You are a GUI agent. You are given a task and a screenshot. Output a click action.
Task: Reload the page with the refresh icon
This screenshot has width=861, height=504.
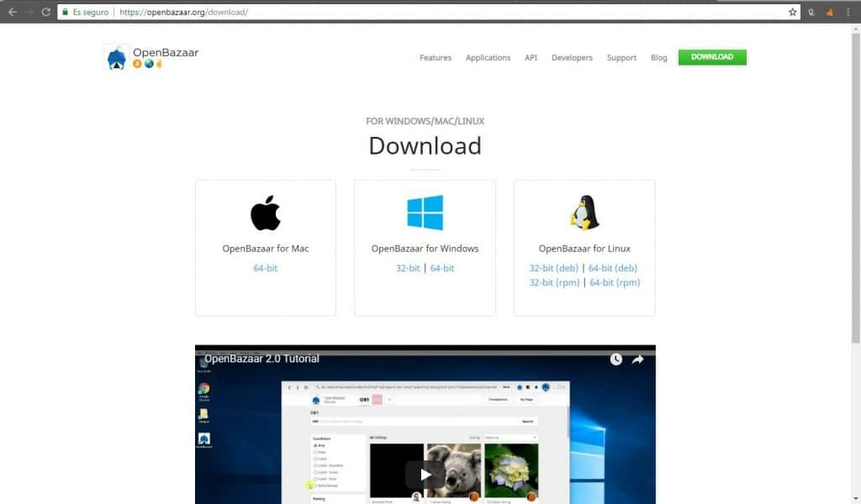point(46,12)
